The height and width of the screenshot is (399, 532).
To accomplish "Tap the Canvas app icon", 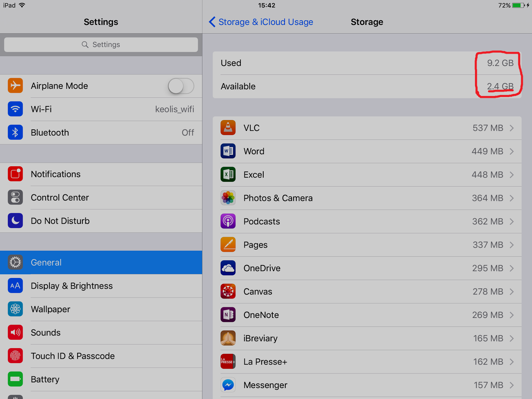I will click(x=228, y=292).
